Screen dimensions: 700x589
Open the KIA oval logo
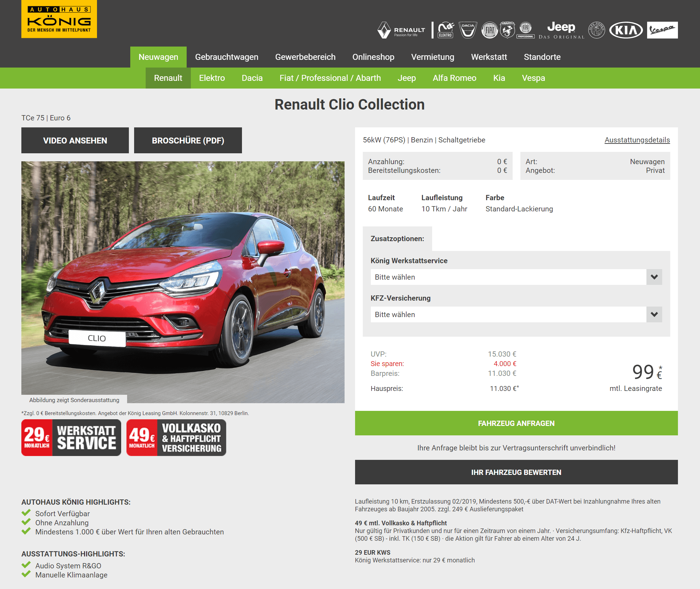pos(626,30)
